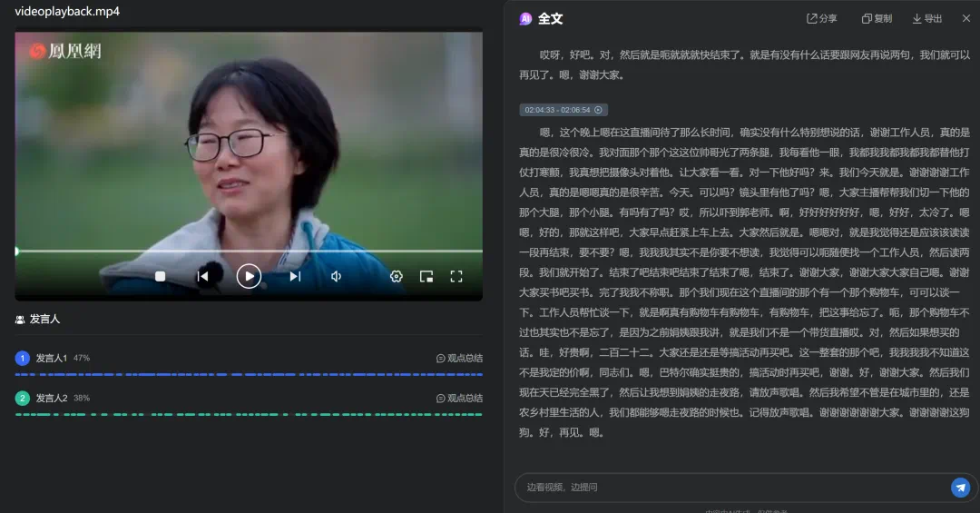Share the full transcript via 分享
The height and width of the screenshot is (513, 980).
coord(822,19)
